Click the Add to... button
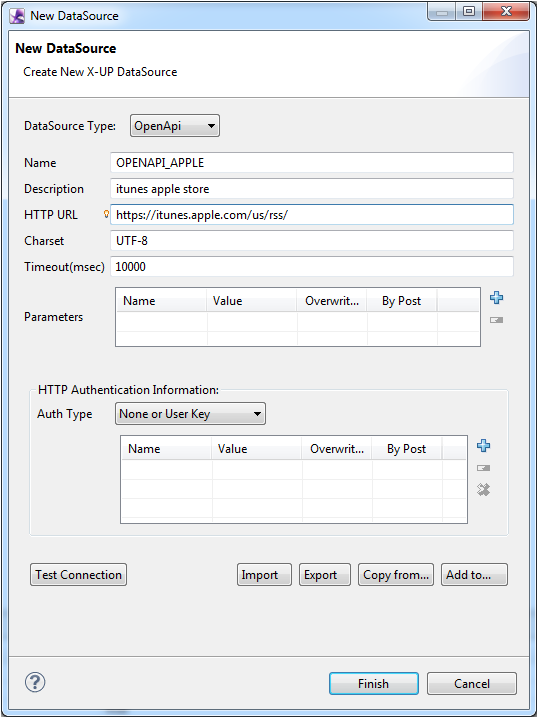538x718 pixels. point(474,575)
